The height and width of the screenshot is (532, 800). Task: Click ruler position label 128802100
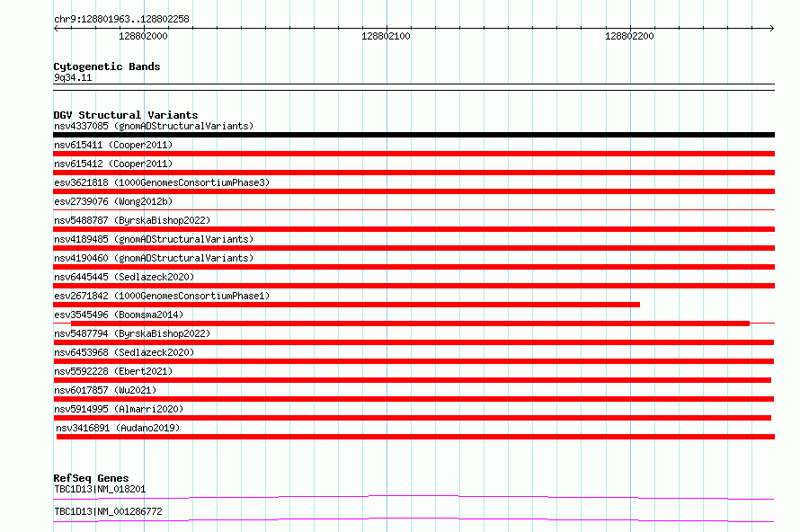tap(386, 36)
